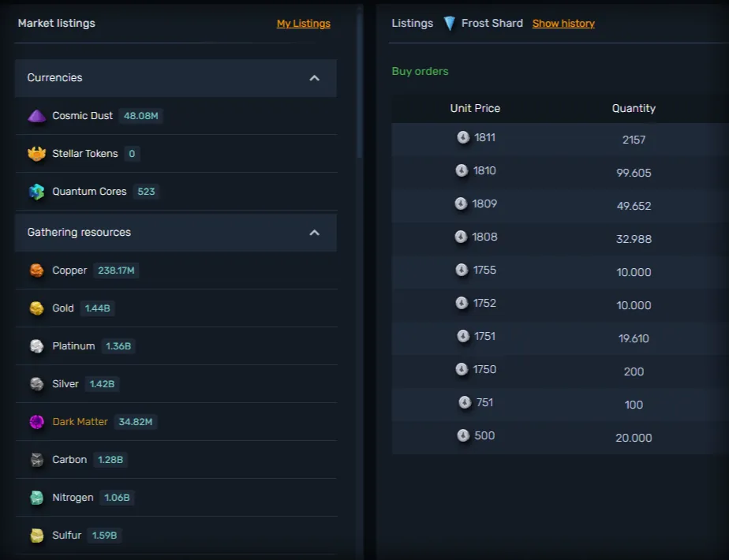Collapse the Currencies section chevron

click(314, 78)
